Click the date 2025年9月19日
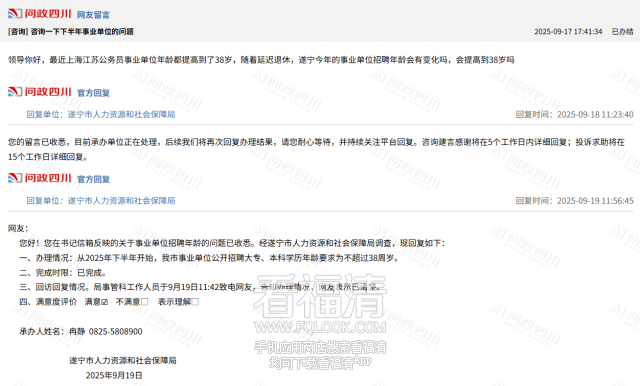Screen dimensions: 640x386 click(x=114, y=375)
